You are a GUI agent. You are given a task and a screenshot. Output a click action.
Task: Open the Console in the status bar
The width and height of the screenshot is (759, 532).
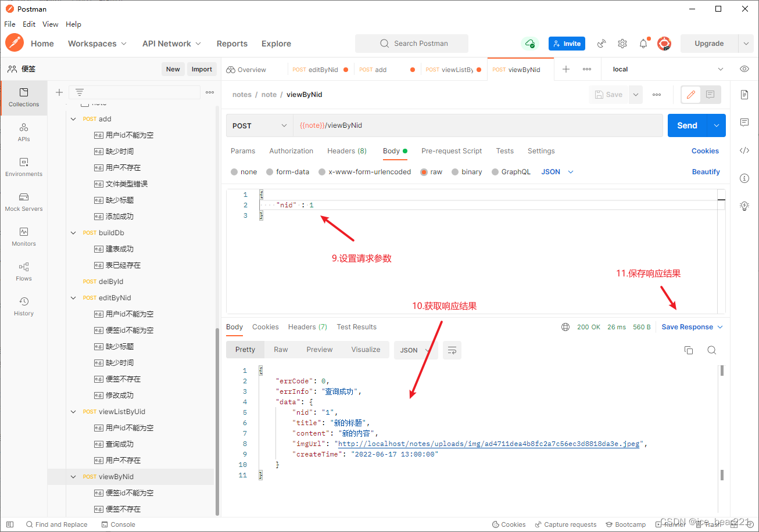pos(117,524)
